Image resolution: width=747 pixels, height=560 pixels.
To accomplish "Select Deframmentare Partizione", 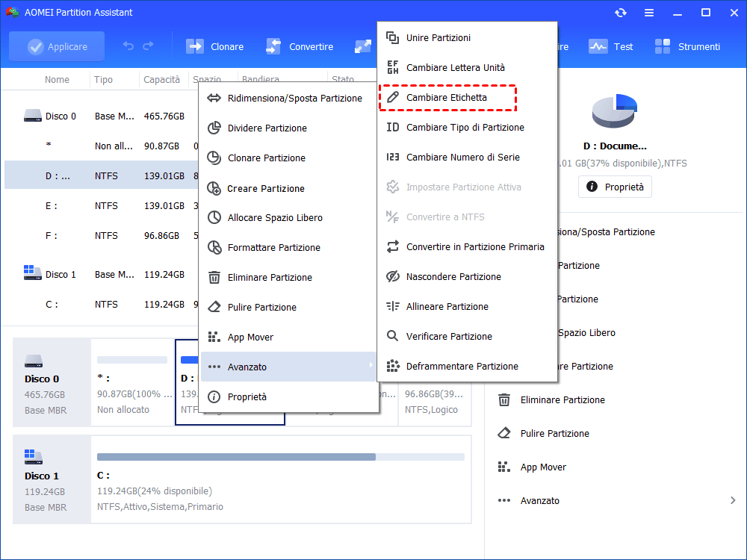I will coord(467,366).
